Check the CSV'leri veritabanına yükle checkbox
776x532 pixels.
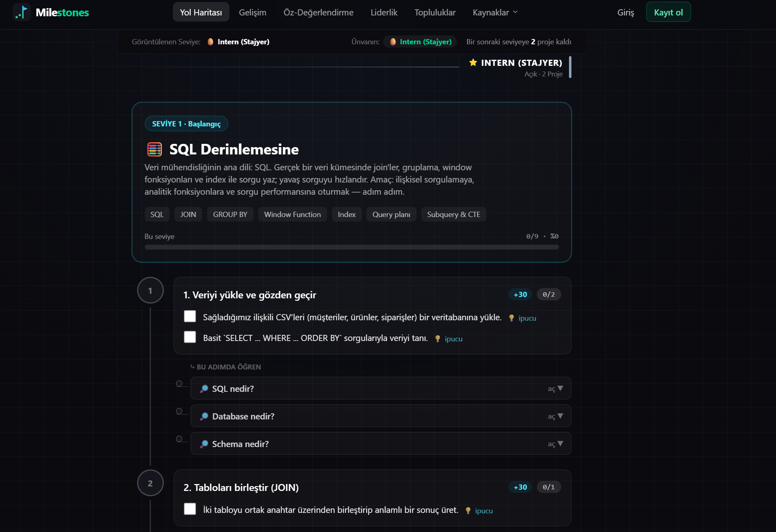point(190,317)
